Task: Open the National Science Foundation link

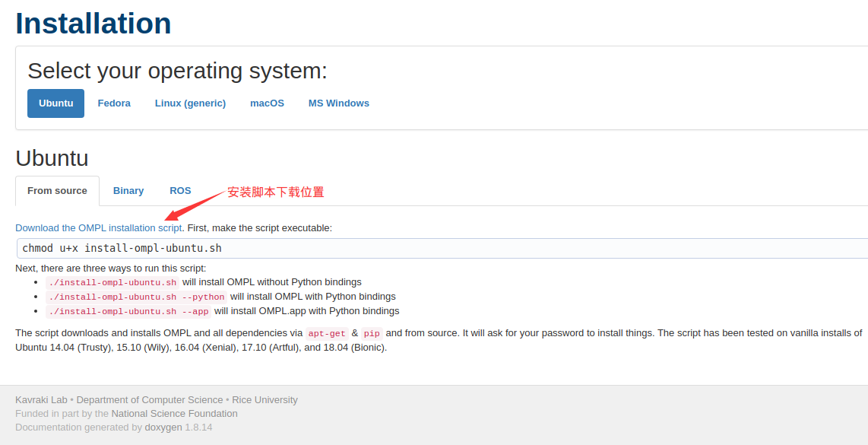Action: click(x=174, y=413)
